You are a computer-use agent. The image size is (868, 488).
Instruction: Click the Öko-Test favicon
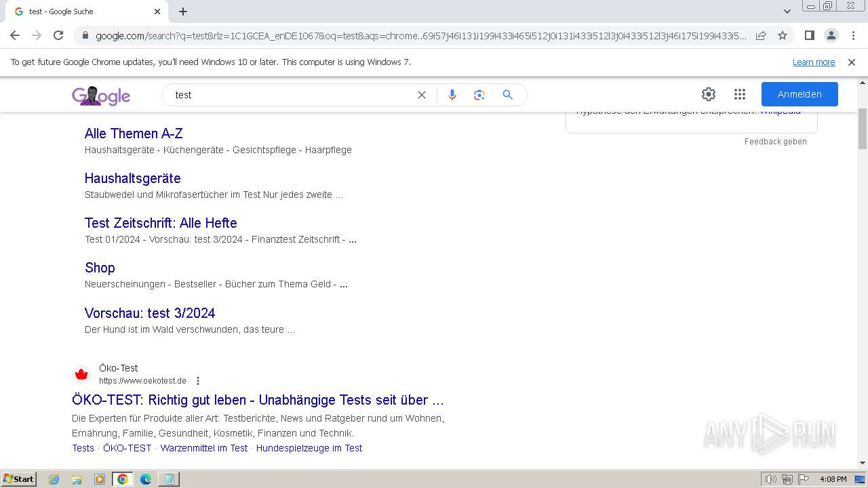(81, 374)
